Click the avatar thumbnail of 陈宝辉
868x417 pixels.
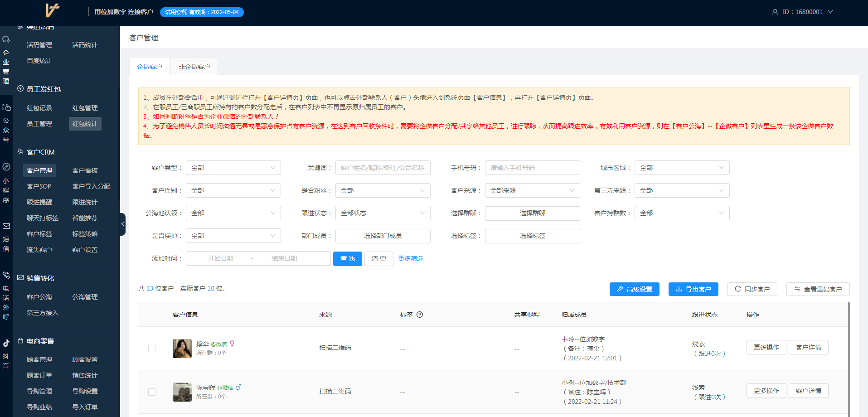point(182,392)
